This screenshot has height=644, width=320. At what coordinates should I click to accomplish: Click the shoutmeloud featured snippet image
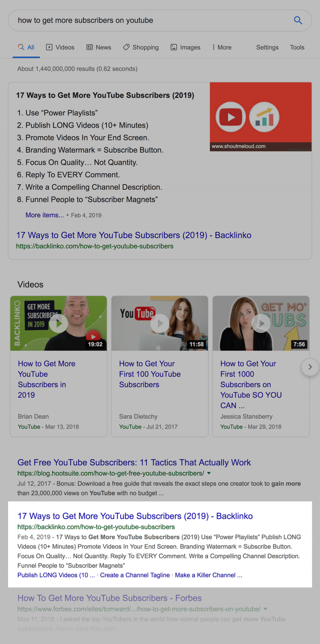[x=260, y=117]
